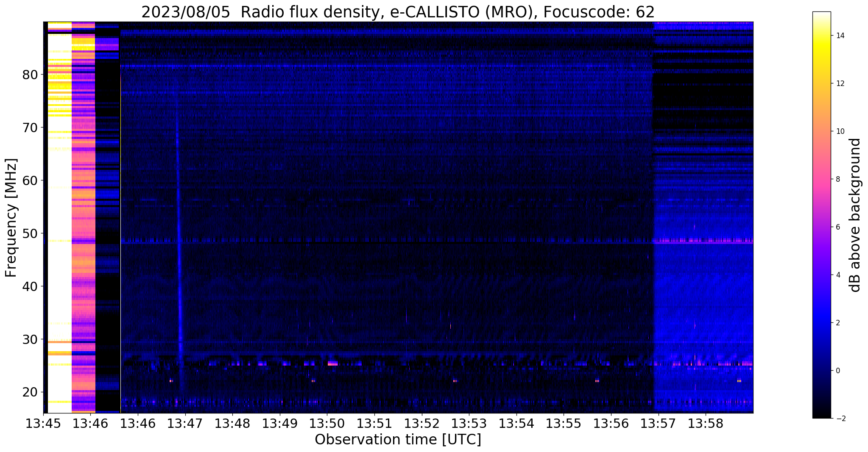Click the dB color scale bar
Viewport: 868px width, 452px height.
821,215
